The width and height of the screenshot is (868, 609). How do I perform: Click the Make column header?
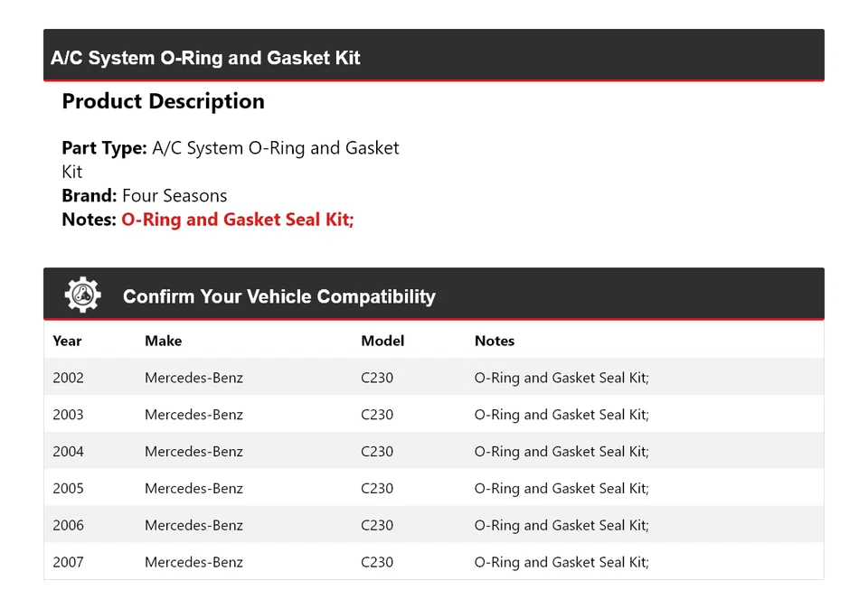[163, 341]
